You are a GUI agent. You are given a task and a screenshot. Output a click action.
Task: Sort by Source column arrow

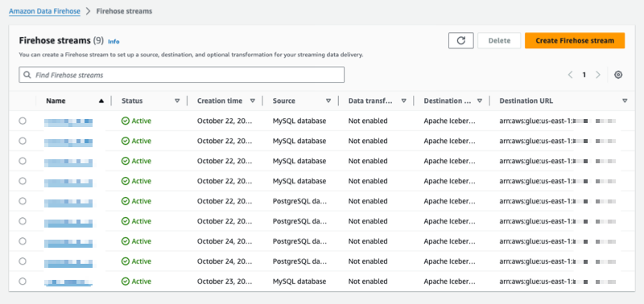click(328, 101)
